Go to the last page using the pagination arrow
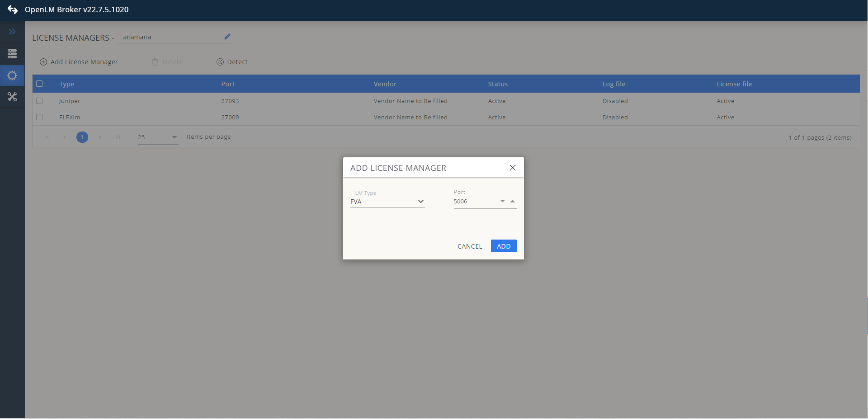 pos(118,137)
